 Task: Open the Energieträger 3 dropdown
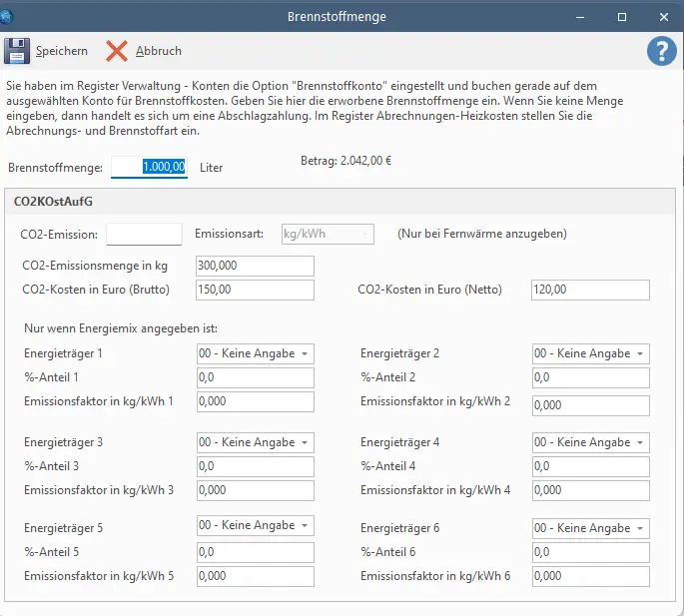[256, 442]
